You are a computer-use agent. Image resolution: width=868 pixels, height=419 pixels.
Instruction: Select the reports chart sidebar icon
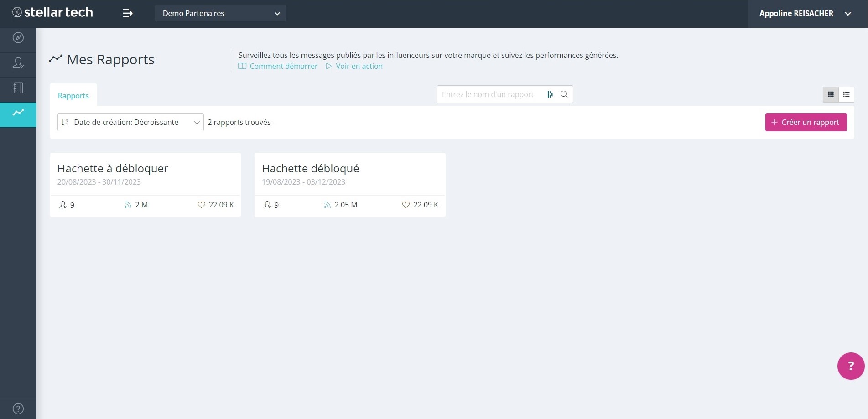[18, 113]
